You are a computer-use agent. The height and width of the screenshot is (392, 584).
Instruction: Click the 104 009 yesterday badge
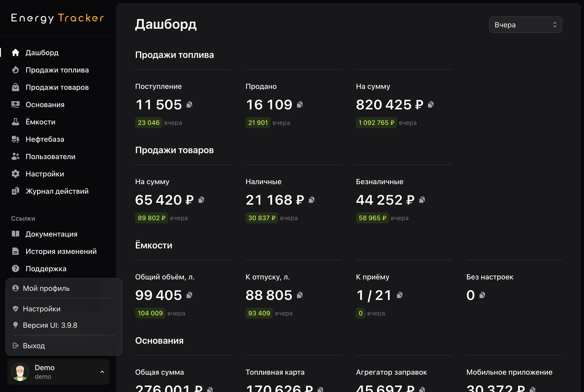[150, 313]
